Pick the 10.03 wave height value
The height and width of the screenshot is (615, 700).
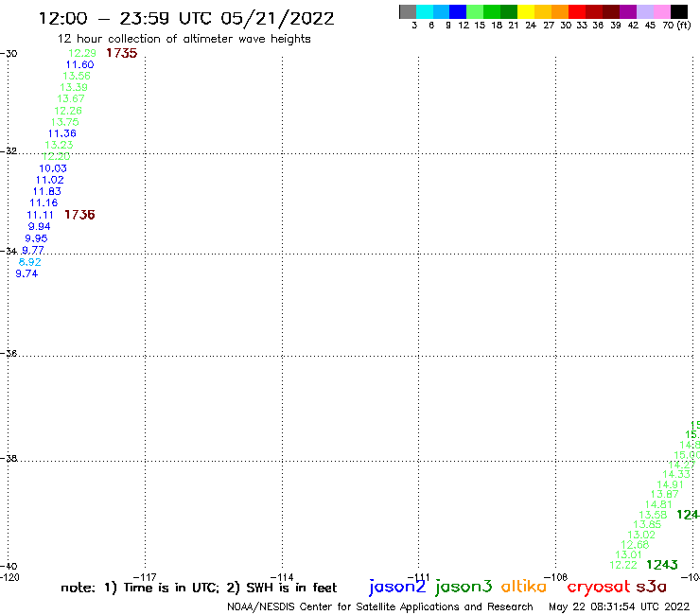point(53,168)
